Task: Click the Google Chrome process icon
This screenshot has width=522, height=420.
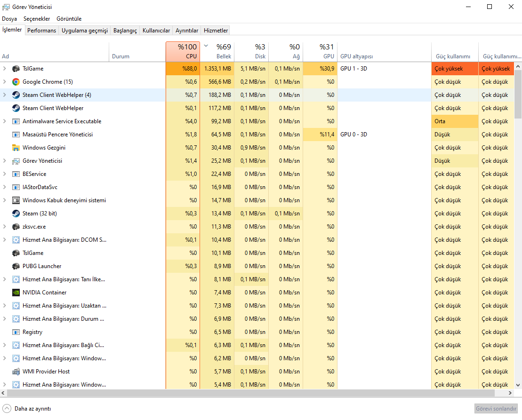Action: click(16, 82)
